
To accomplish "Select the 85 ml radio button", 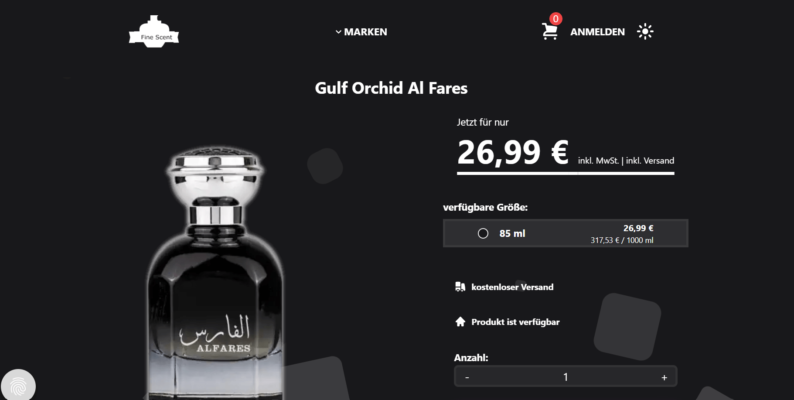I will click(x=483, y=233).
